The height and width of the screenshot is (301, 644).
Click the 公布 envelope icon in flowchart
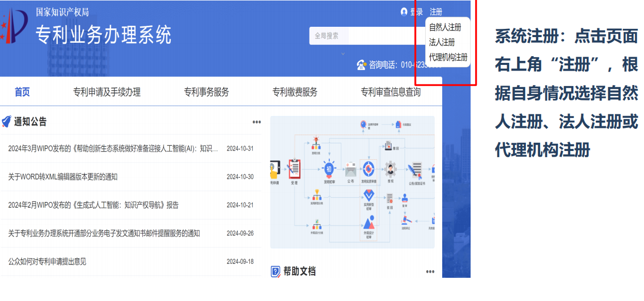[351, 169]
